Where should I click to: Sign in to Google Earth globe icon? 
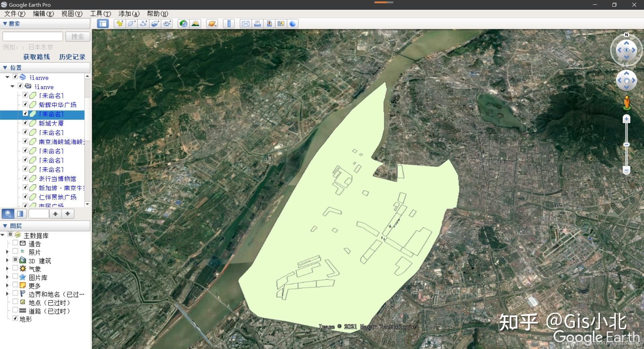point(293,24)
